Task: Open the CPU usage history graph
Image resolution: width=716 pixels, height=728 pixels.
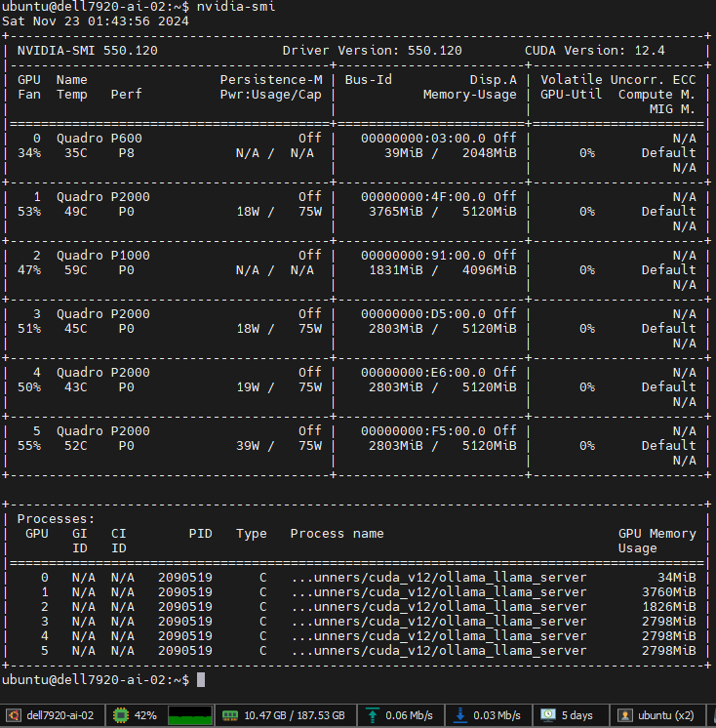Action: pos(190,715)
